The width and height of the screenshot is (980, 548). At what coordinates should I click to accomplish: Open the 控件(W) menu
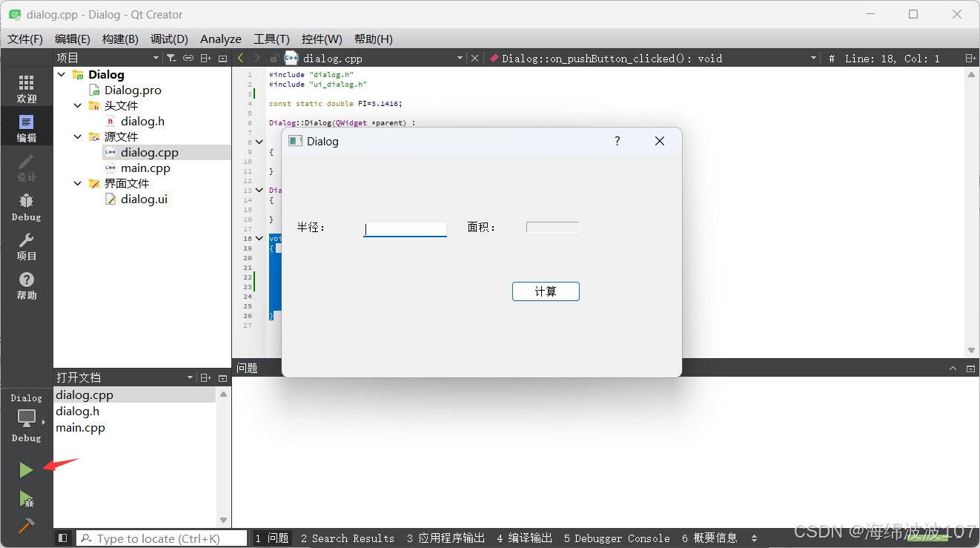[x=322, y=39]
